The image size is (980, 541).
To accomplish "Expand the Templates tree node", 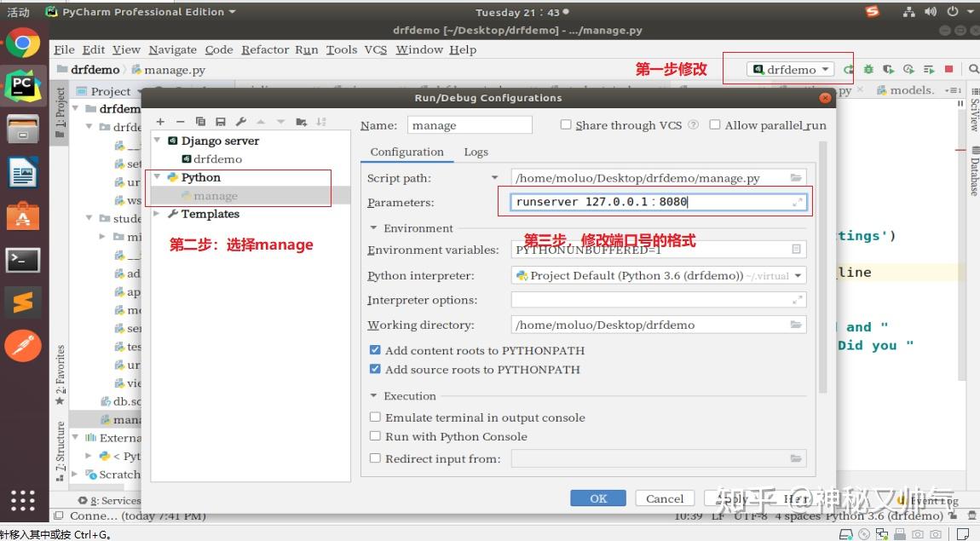I will (x=156, y=214).
